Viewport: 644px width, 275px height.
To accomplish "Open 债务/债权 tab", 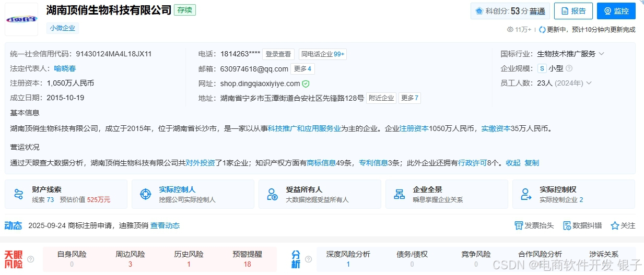I will 412,259.
